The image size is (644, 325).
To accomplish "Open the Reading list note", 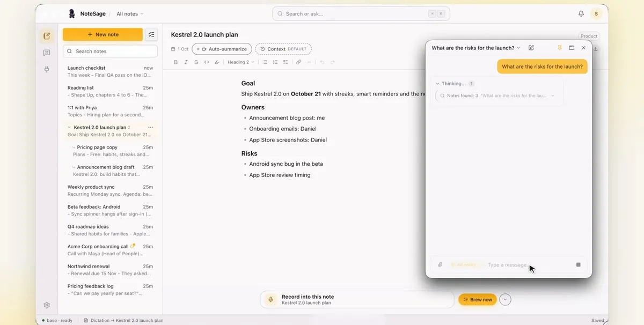I will 110,91.
